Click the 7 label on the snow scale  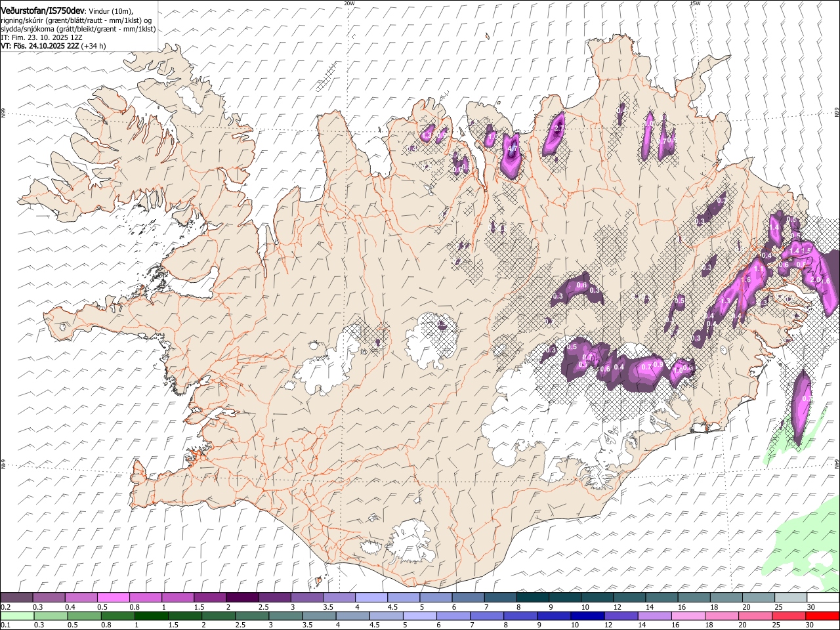click(x=486, y=607)
